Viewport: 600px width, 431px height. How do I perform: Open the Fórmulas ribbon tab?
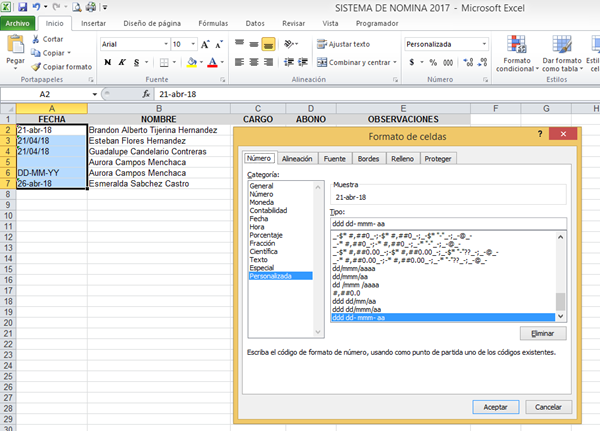[212, 21]
